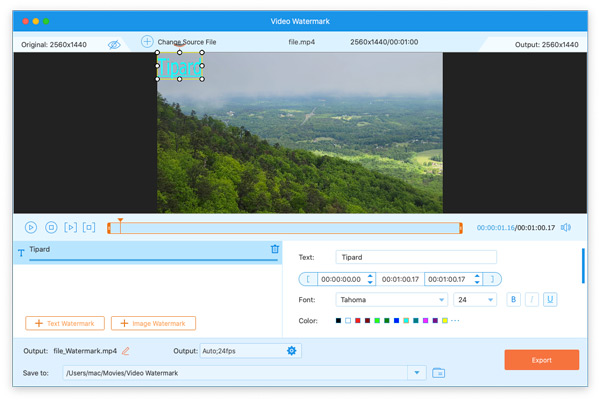This screenshot has width=600, height=401.
Task: Open the Tahoma font dropdown
Action: point(391,299)
